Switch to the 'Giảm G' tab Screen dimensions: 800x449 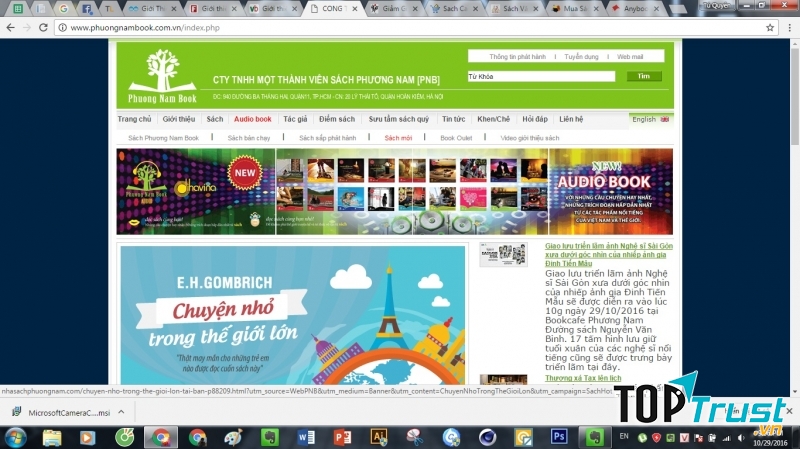392,9
